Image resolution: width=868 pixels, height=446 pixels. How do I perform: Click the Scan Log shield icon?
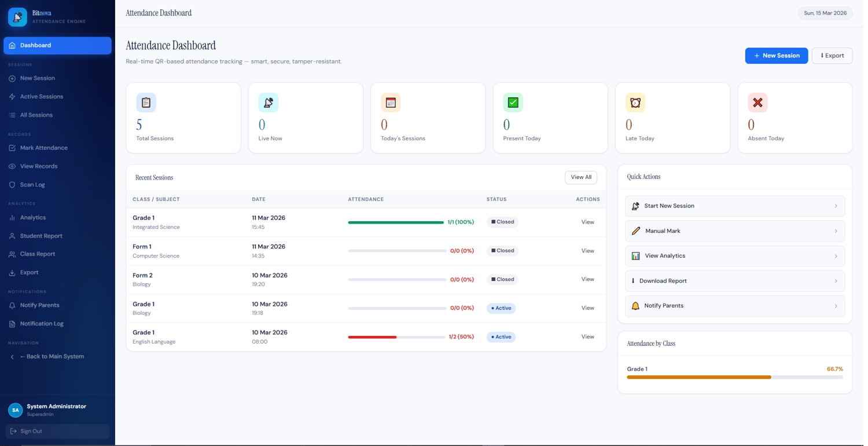click(12, 185)
